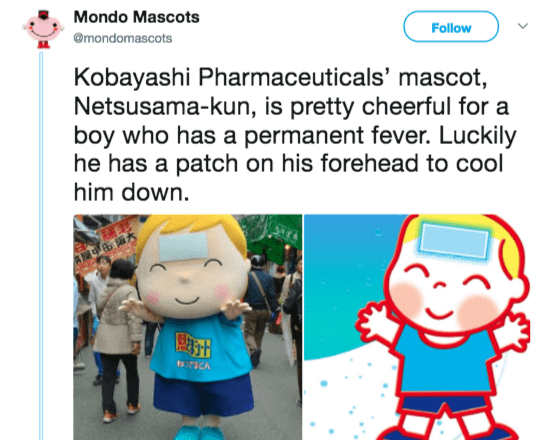Click the Follow button
Image resolution: width=538 pixels, height=440 pixels.
point(451,27)
